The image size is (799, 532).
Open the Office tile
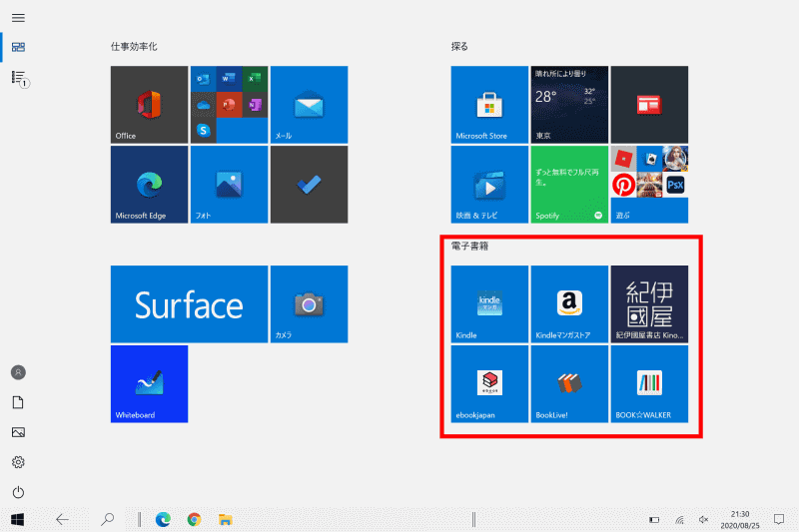click(x=149, y=105)
